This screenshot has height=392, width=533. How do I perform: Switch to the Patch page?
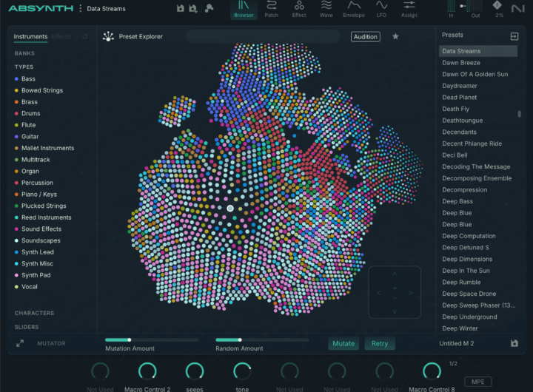271,9
